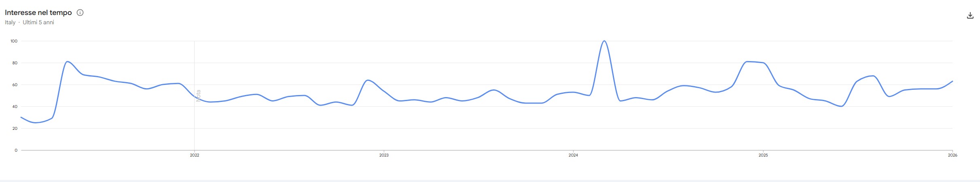Download the chart data with the download icon

coord(970,16)
